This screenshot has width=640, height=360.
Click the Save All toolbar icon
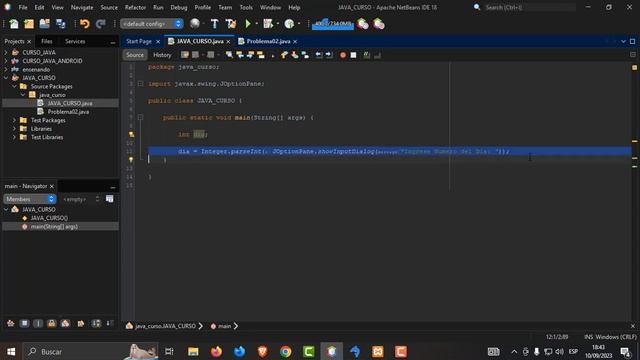coord(60,24)
